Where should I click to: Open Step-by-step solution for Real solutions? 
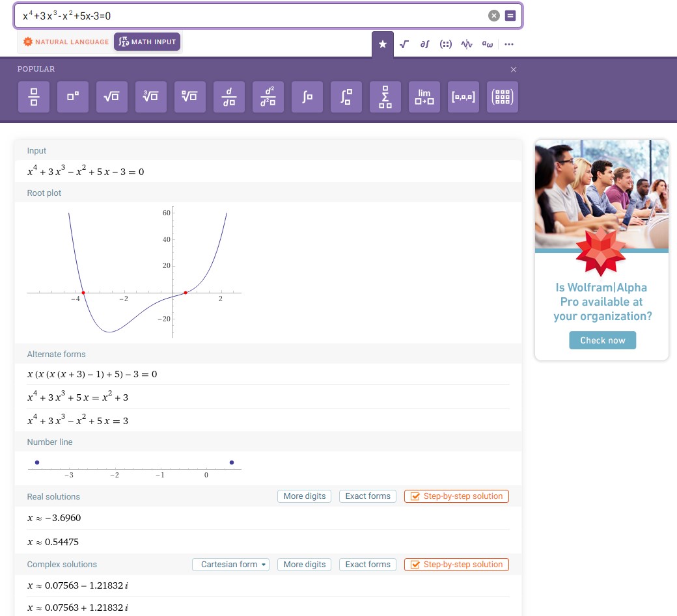457,496
